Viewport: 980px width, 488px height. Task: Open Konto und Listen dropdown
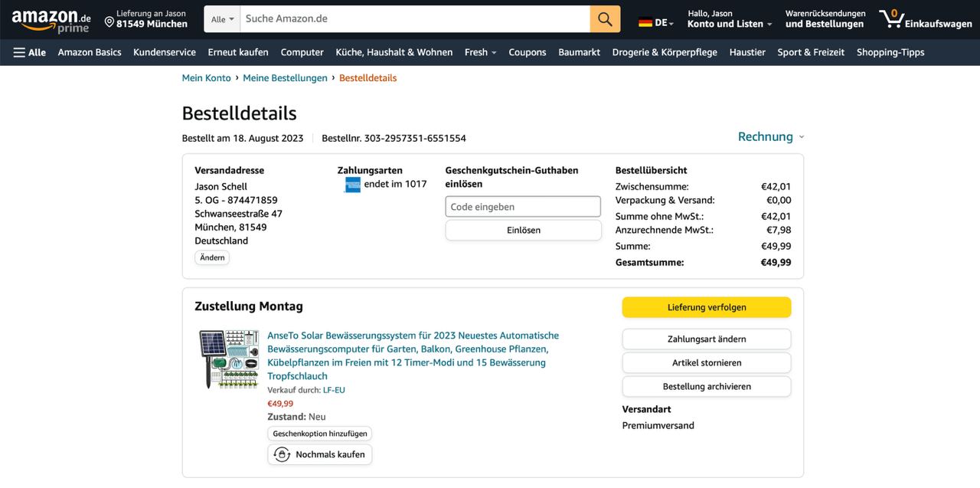[x=729, y=24]
